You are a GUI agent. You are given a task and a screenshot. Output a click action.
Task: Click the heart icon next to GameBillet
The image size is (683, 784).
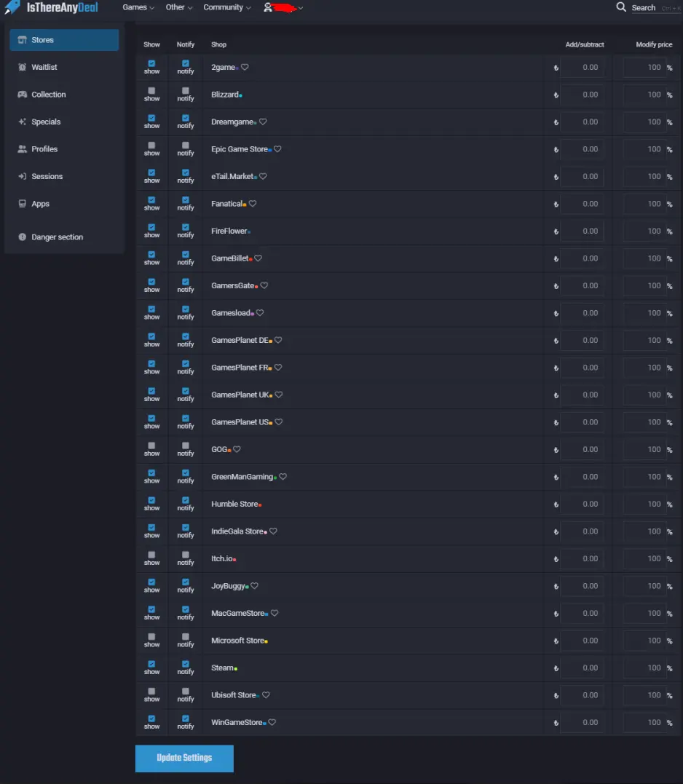[x=258, y=258]
